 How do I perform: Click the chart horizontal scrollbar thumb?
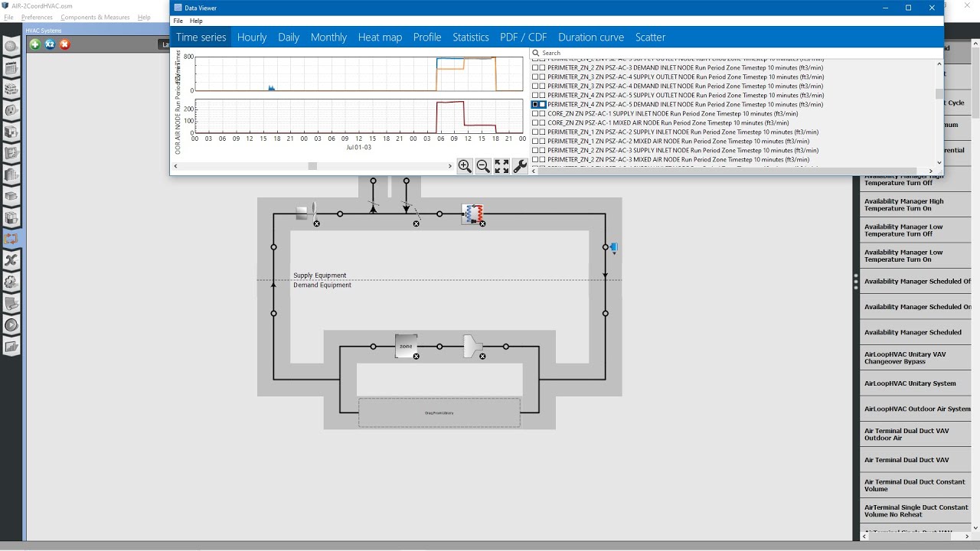(312, 166)
